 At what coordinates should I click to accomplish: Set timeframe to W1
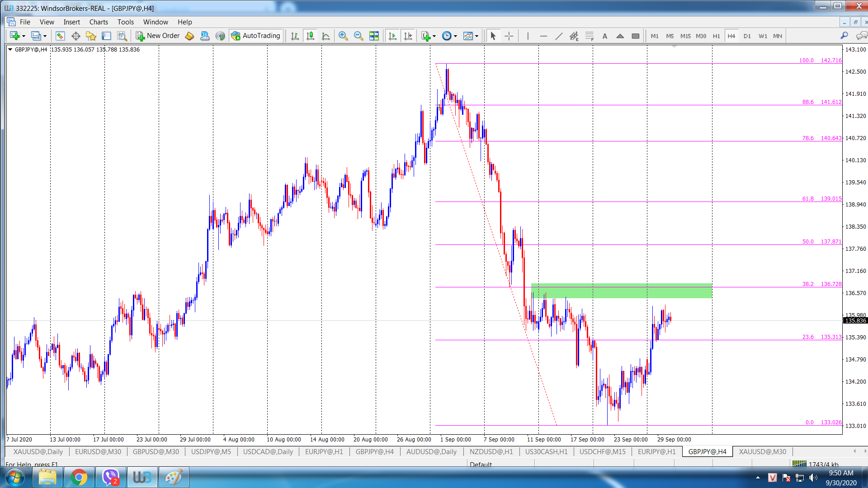pyautogui.click(x=763, y=36)
